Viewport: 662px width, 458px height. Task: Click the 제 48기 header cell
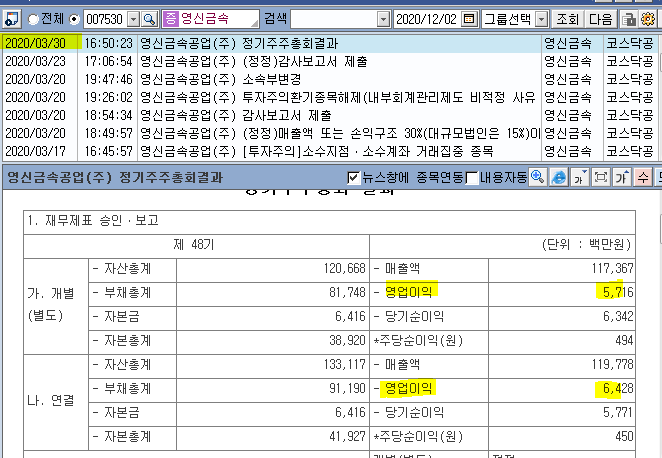point(197,245)
